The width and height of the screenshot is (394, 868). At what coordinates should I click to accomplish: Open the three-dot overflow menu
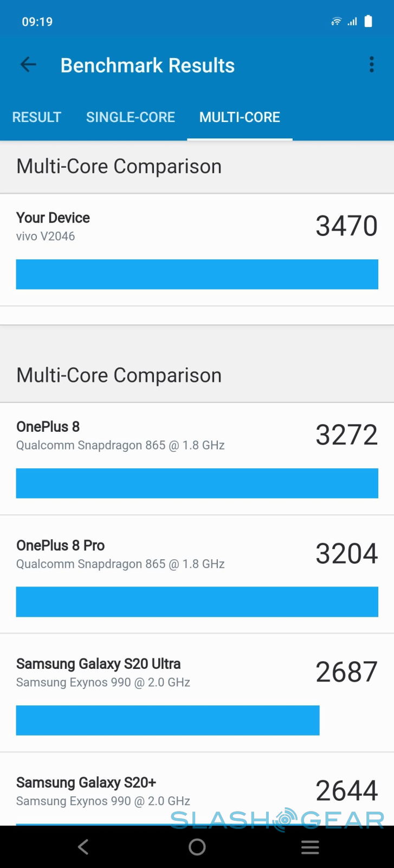pyautogui.click(x=371, y=65)
